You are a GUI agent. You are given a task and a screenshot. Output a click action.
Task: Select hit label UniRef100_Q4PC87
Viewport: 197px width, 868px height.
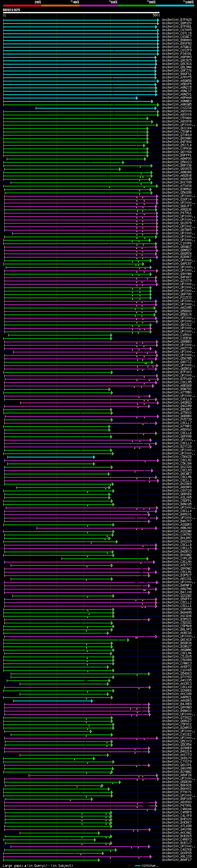pyautogui.click(x=177, y=264)
